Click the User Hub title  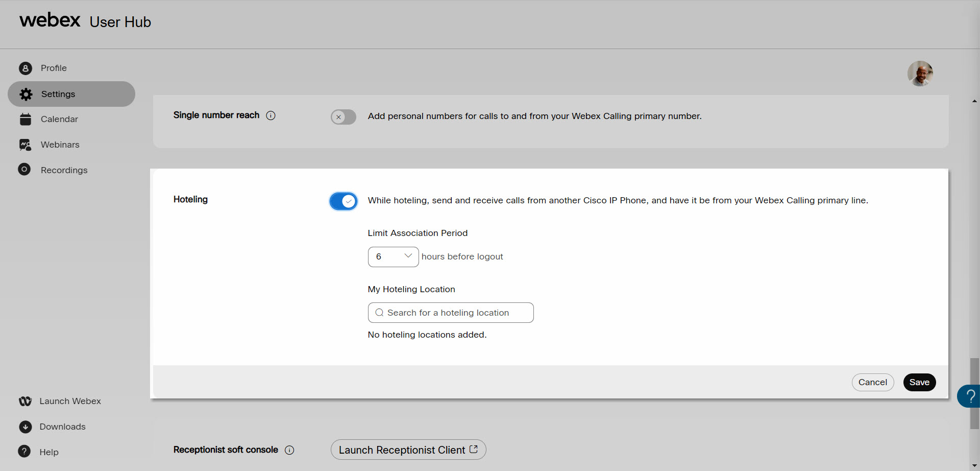point(120,22)
